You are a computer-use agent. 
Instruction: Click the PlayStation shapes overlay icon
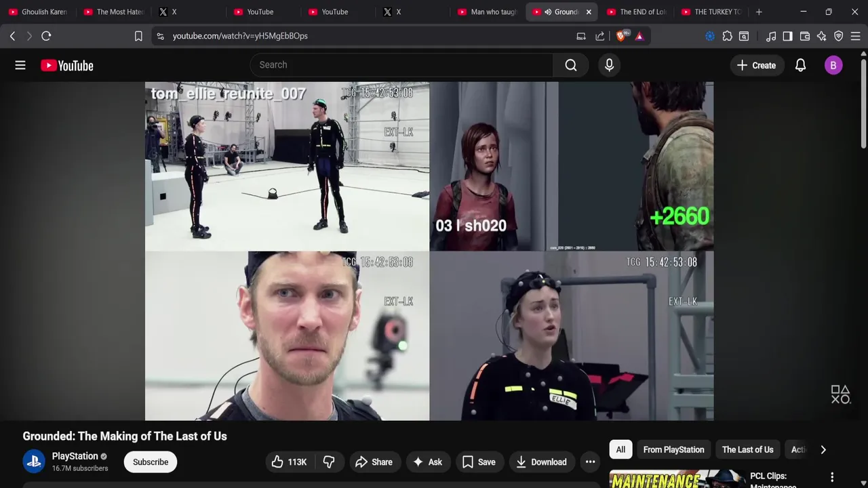point(841,394)
